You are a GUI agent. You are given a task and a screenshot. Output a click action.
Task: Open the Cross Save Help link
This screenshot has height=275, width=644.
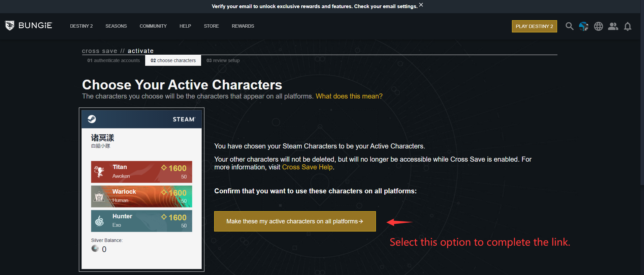coord(307,167)
